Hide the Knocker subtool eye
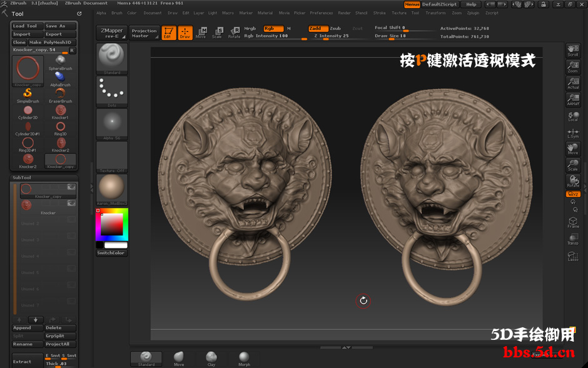This screenshot has width=588, height=368. pyautogui.click(x=71, y=203)
